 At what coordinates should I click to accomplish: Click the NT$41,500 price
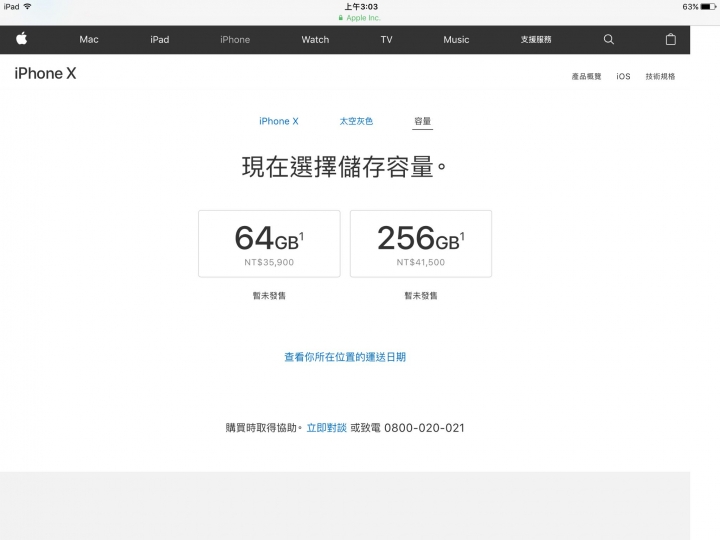(x=421, y=262)
